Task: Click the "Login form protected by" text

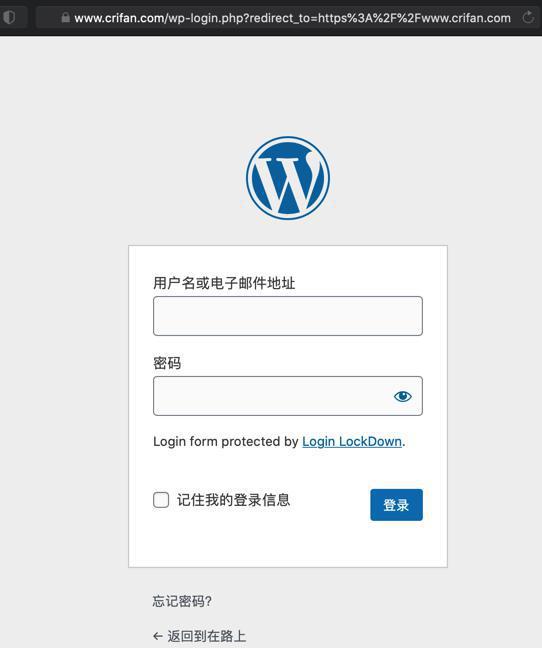Action: tap(226, 441)
